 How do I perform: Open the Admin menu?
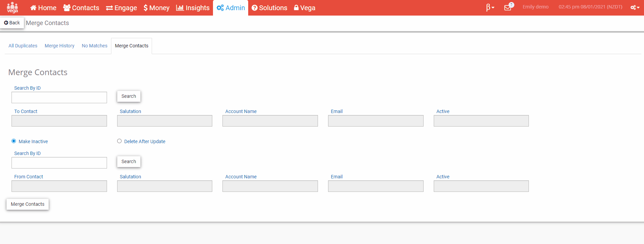coord(231,8)
